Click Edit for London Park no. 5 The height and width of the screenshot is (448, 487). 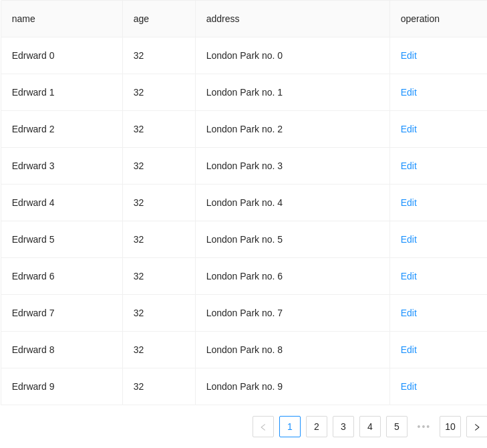[x=408, y=239]
